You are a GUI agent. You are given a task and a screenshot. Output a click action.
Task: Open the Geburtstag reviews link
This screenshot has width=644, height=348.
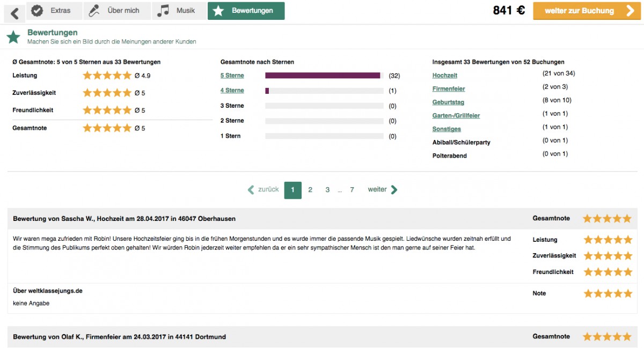(x=448, y=102)
